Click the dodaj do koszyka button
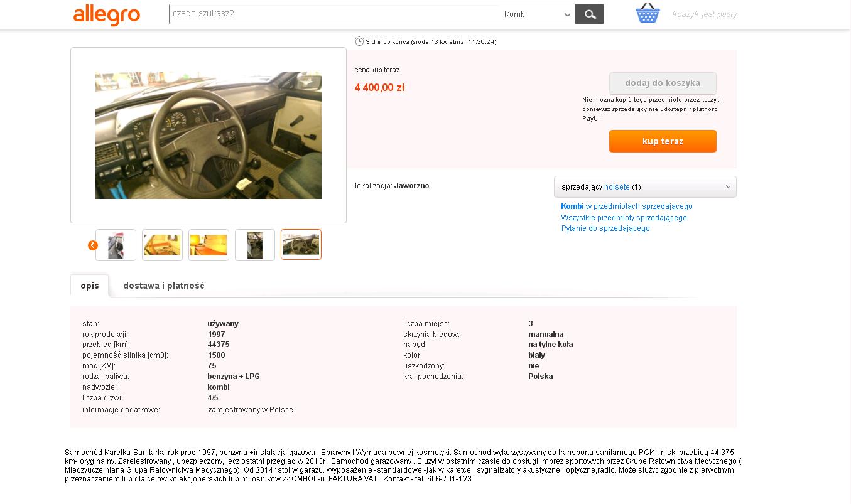The width and height of the screenshot is (851, 504). click(663, 83)
